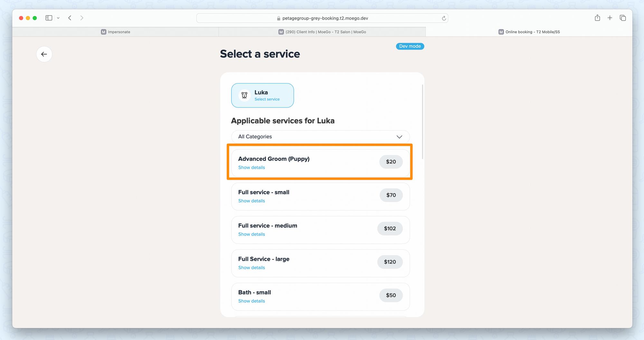Open the sidebar menu dropdown arrow
This screenshot has height=340, width=644.
click(x=58, y=18)
